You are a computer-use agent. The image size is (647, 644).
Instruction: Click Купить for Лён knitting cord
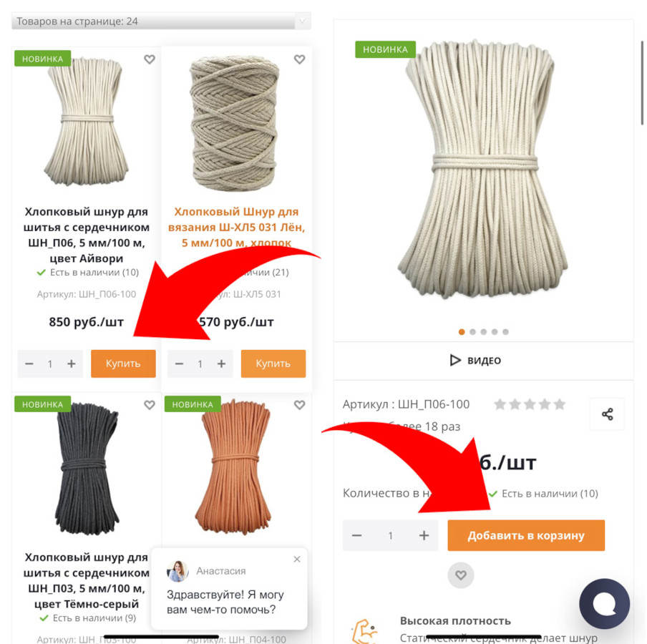click(273, 364)
